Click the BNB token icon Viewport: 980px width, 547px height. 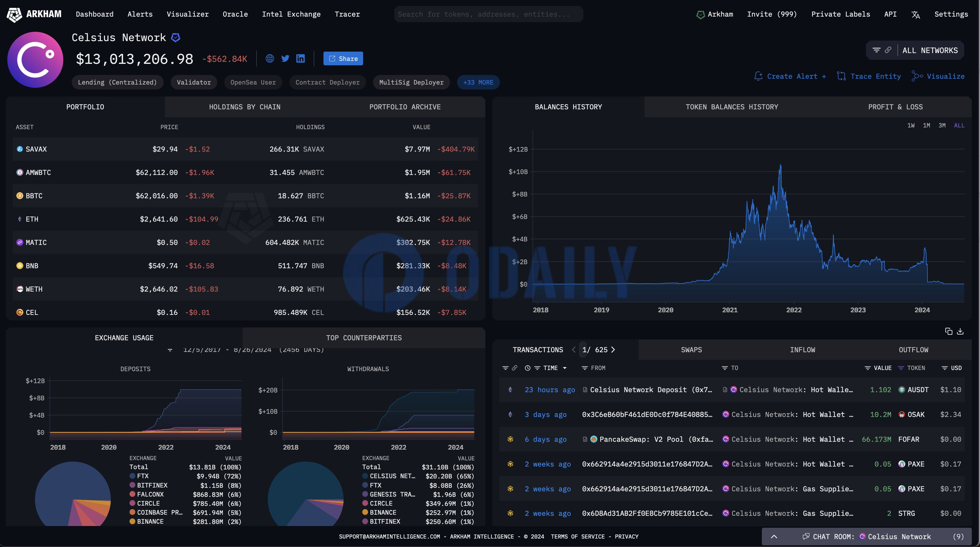pos(20,266)
